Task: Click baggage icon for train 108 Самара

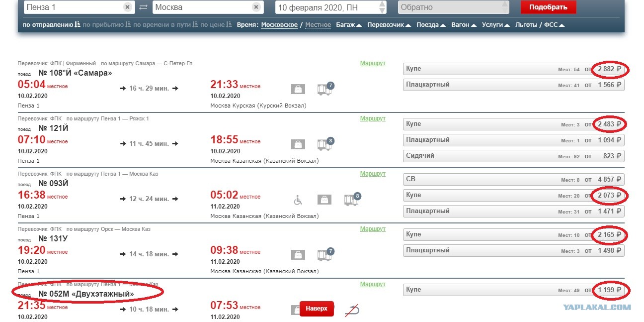Action: click(x=298, y=89)
